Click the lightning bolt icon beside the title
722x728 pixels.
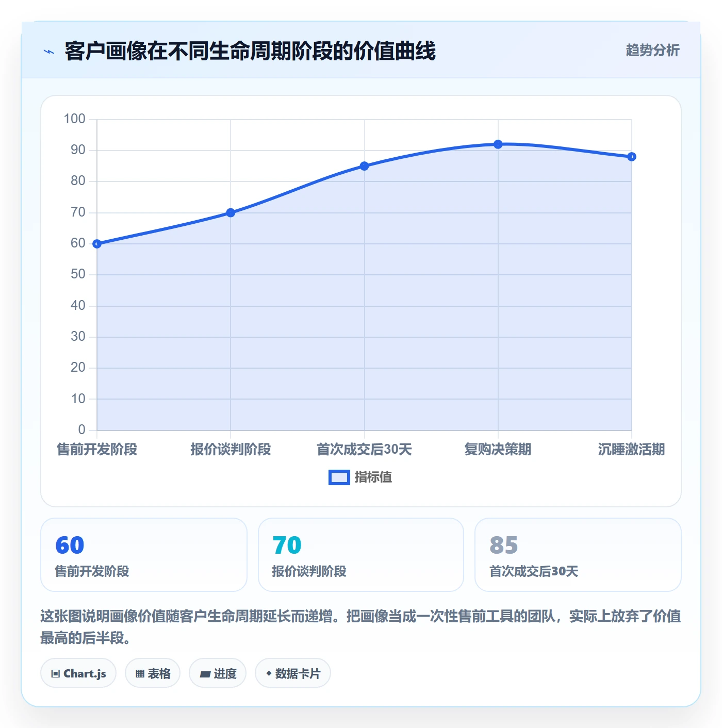point(49,52)
